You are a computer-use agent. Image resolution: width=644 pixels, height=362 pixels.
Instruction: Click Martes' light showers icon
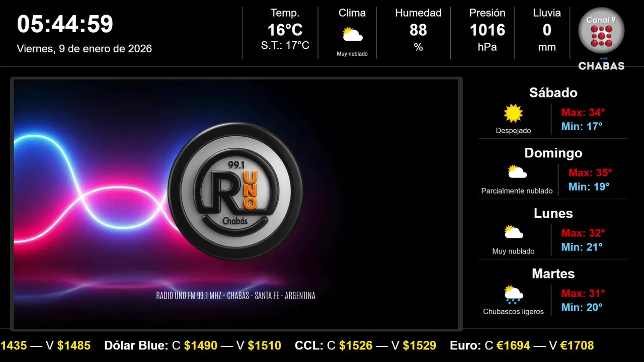[x=513, y=295]
